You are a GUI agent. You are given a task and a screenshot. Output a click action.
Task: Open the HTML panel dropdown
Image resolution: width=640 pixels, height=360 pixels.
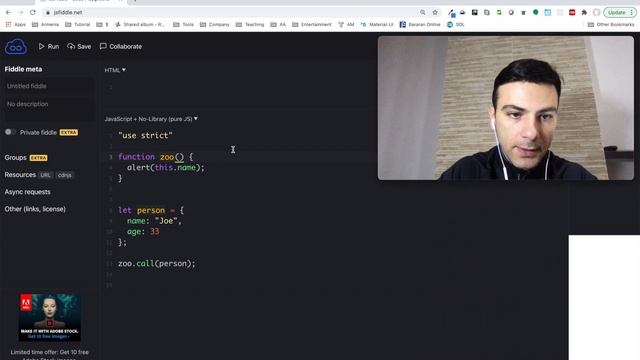click(115, 70)
